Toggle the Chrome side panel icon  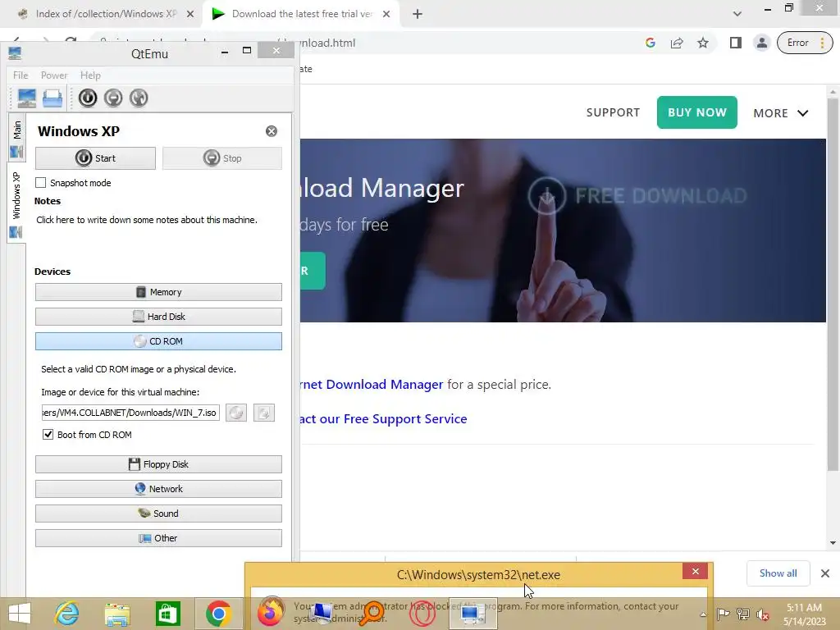point(736,43)
